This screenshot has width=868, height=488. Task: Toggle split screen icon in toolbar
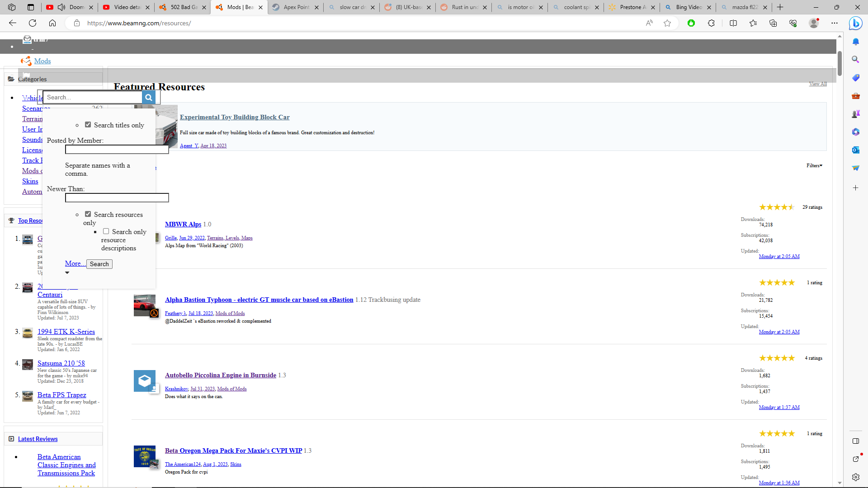(733, 23)
